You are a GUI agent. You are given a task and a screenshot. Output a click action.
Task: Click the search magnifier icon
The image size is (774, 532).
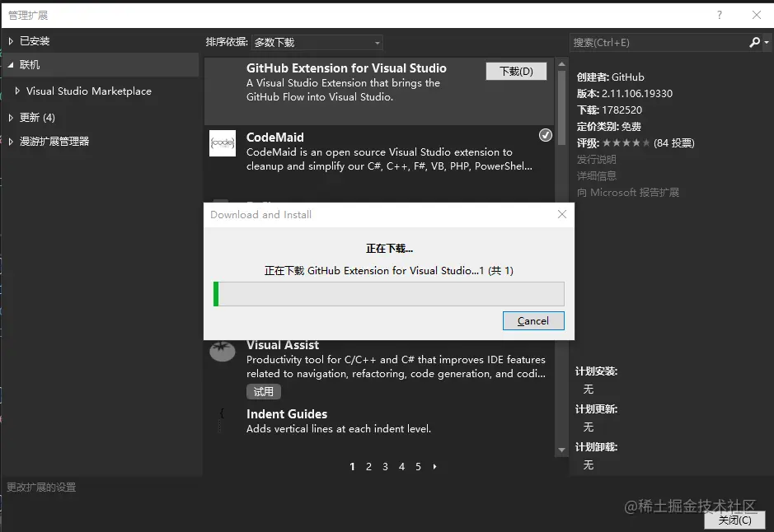[x=755, y=42]
